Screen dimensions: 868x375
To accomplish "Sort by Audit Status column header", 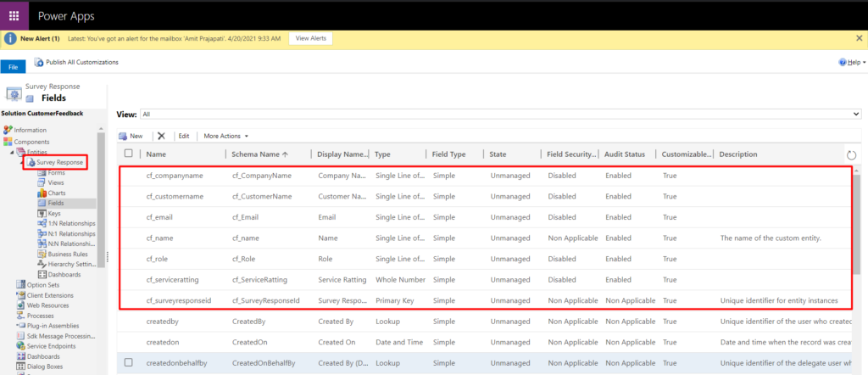I will pos(626,154).
